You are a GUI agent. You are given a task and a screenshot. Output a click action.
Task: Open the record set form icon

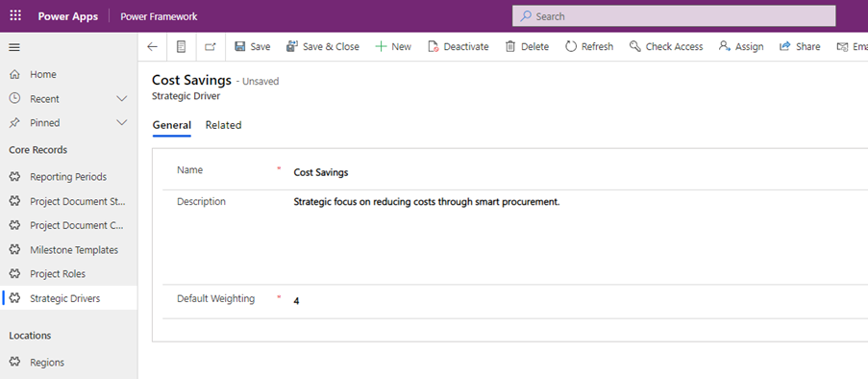click(x=181, y=47)
